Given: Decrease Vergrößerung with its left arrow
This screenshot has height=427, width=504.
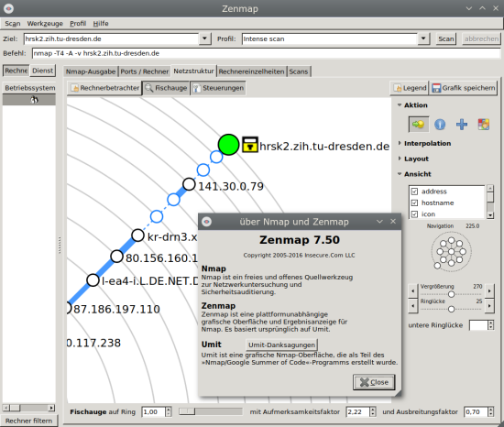Looking at the screenshot, I should [x=413, y=291].
